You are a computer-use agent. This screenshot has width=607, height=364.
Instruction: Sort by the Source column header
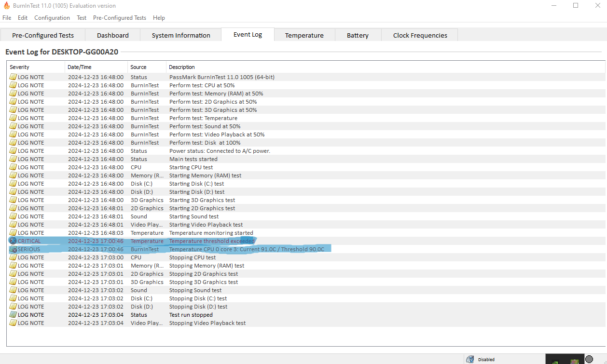point(147,67)
